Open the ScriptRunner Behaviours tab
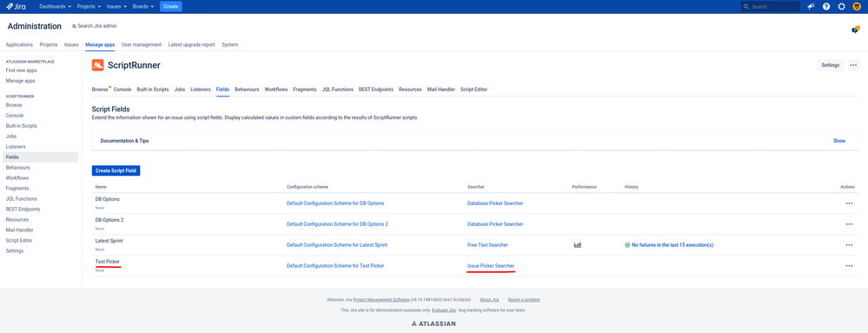Screen dimensions: 868x333 [x=247, y=90]
